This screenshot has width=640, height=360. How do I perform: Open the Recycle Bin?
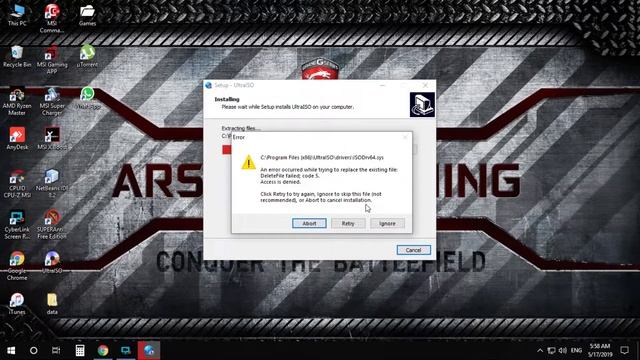click(x=17, y=57)
